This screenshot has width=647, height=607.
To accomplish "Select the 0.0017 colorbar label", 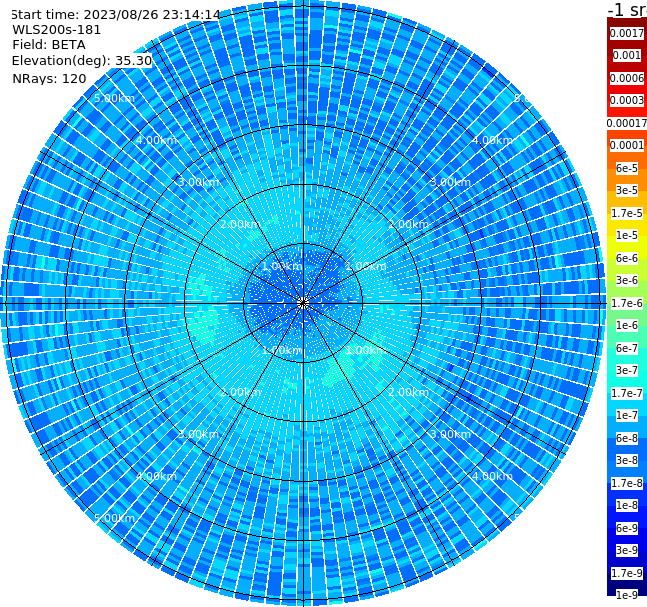I will (627, 33).
